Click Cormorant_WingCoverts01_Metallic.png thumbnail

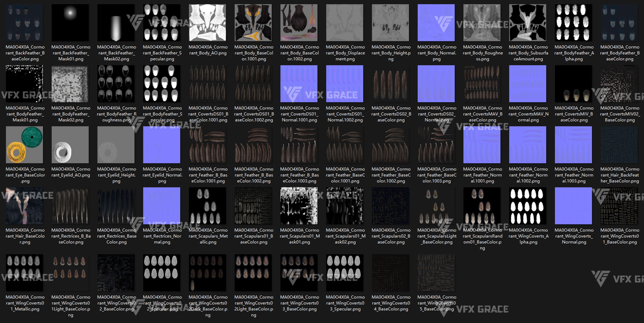pos(24,273)
